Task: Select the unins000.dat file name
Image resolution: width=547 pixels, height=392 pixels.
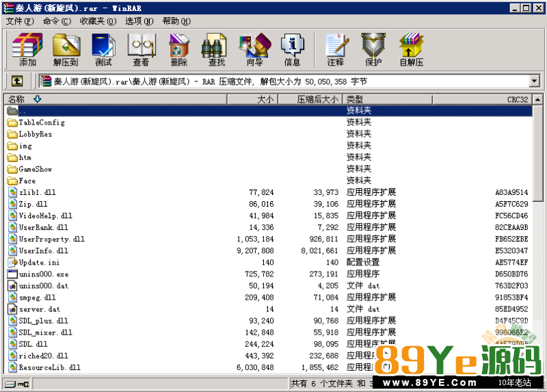Action: pyautogui.click(x=44, y=286)
